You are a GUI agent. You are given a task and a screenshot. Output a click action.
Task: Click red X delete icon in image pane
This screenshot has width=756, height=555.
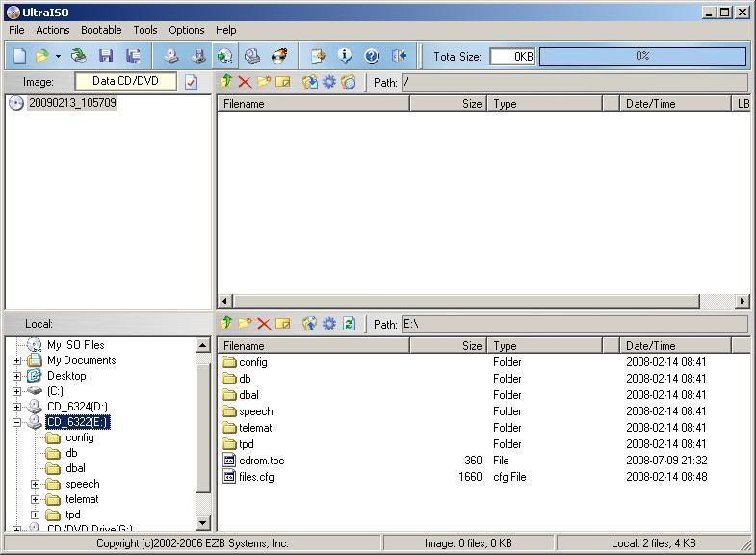point(245,82)
